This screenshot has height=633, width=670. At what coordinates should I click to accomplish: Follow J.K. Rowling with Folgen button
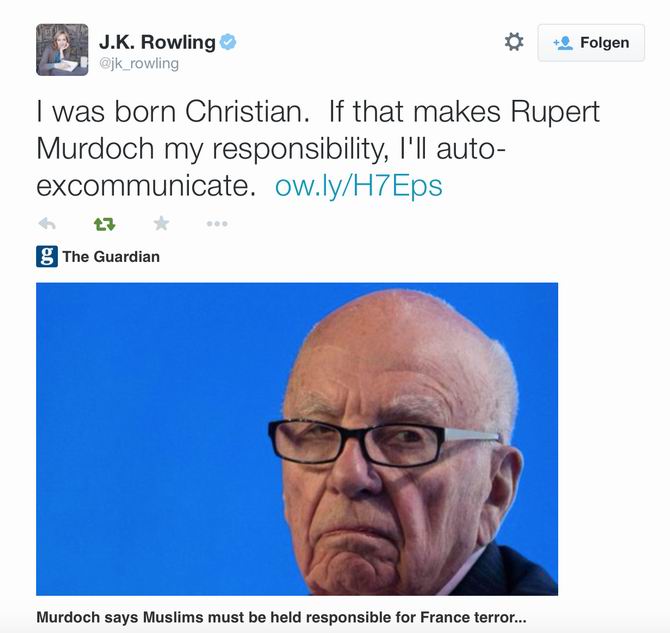click(x=591, y=43)
